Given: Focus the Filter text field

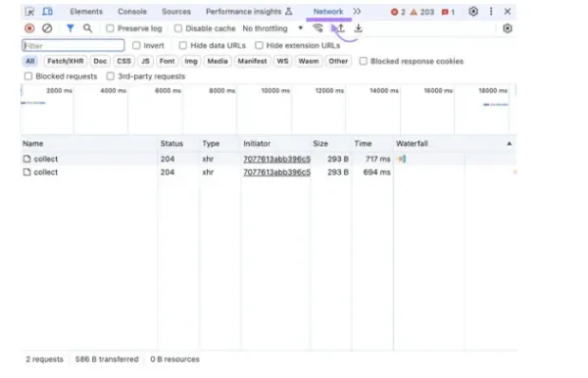Looking at the screenshot, I should point(73,46).
